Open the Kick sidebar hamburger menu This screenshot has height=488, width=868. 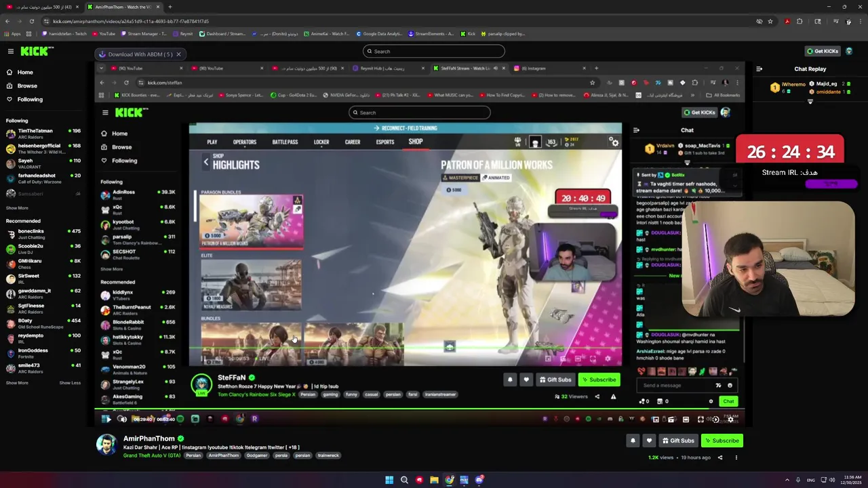point(11,52)
